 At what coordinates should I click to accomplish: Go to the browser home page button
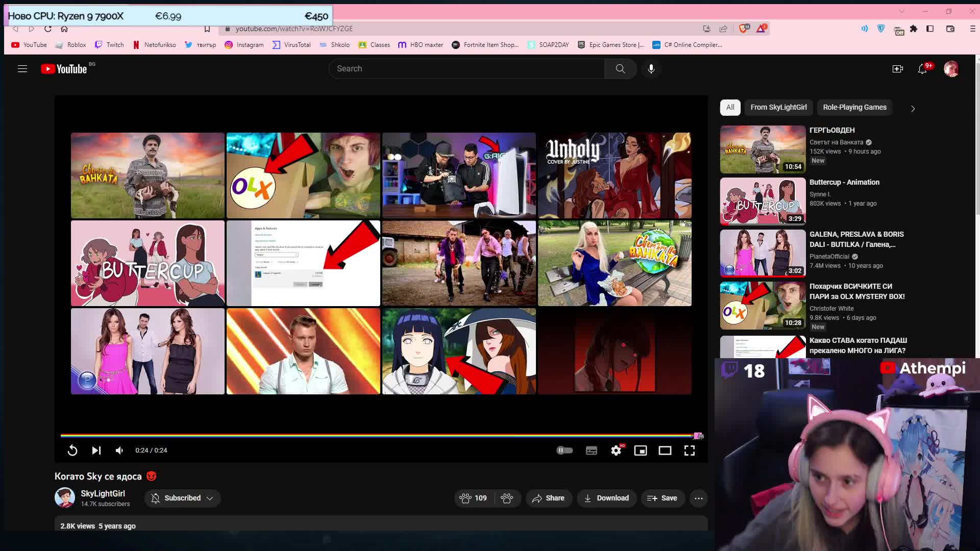[64, 29]
